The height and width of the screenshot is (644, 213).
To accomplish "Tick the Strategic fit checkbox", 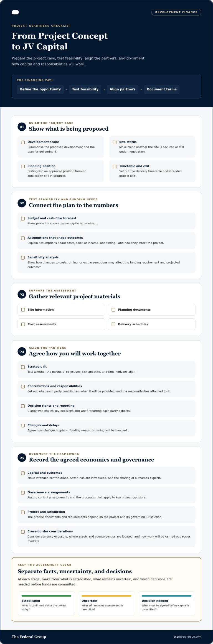I will pos(23,367).
